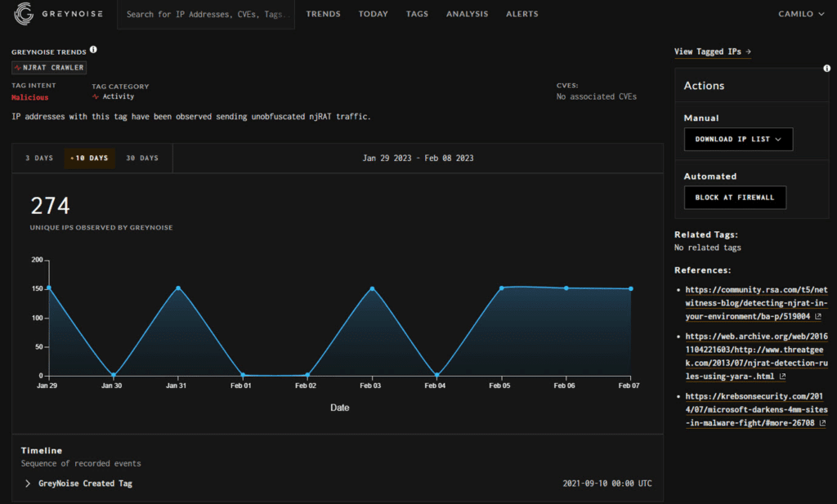Focus the IP Addresses, CVEs, Tags search field

click(206, 15)
